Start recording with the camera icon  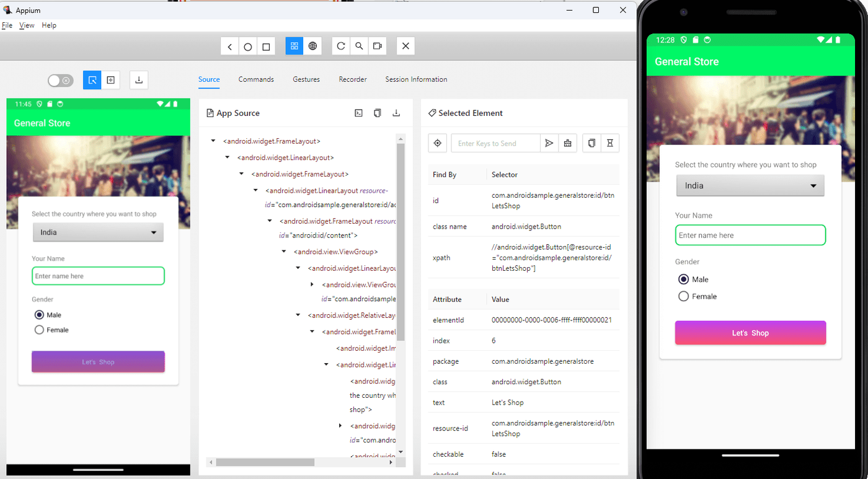(377, 46)
